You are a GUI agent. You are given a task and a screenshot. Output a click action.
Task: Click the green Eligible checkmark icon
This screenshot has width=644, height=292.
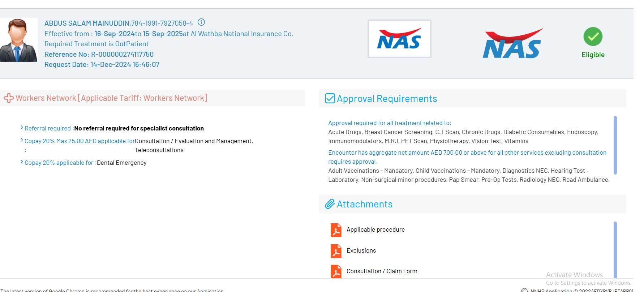[593, 36]
